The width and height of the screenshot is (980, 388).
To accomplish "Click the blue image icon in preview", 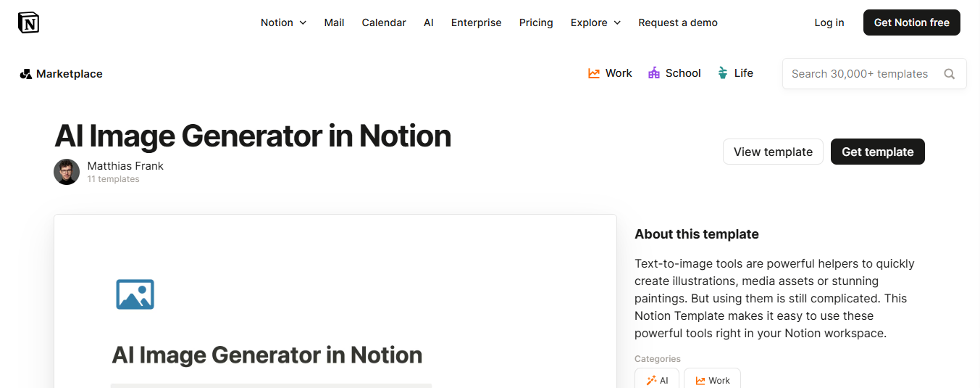I will 135,294.
